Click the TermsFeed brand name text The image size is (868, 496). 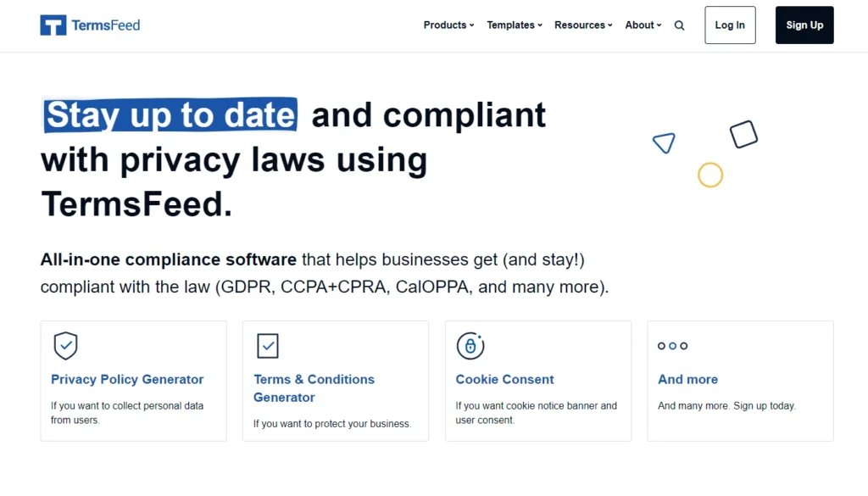click(106, 25)
